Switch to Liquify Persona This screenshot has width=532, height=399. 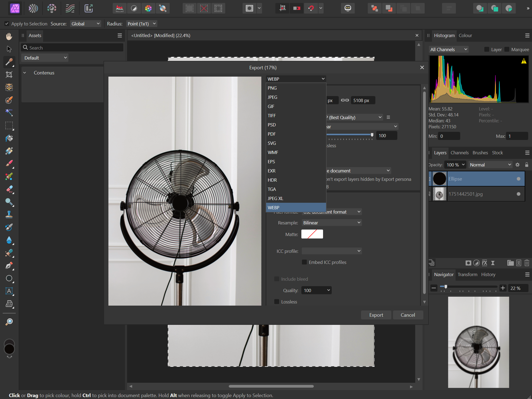33,8
